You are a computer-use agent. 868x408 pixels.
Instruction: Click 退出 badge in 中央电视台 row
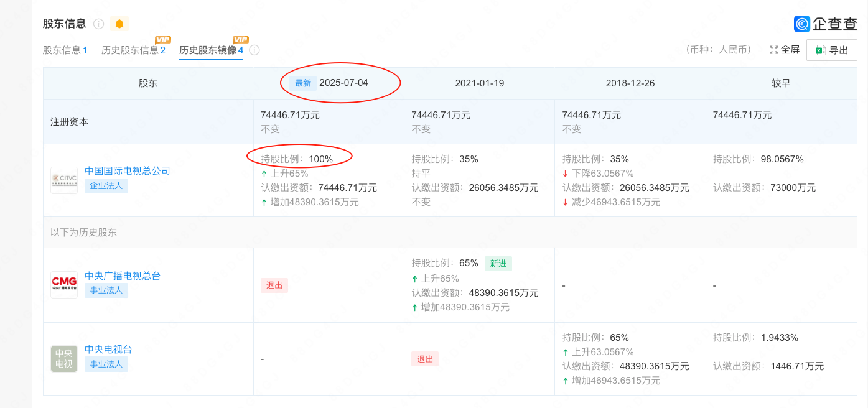coord(425,359)
